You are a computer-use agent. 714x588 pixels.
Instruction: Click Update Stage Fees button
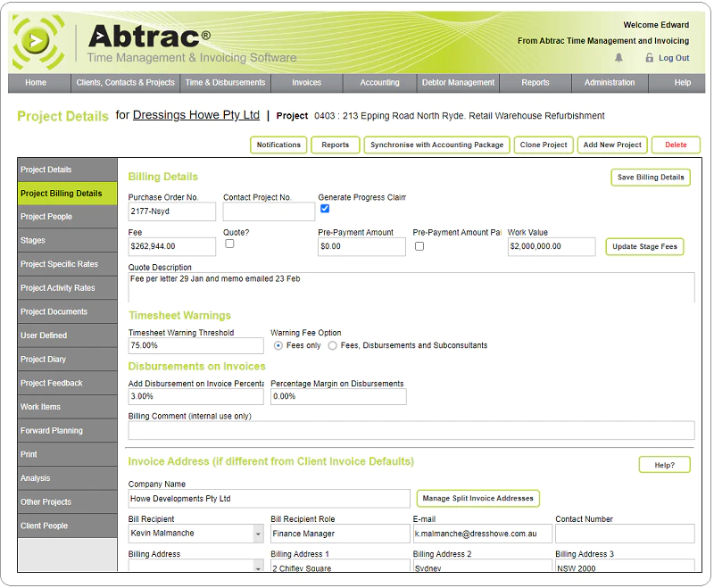coord(644,246)
